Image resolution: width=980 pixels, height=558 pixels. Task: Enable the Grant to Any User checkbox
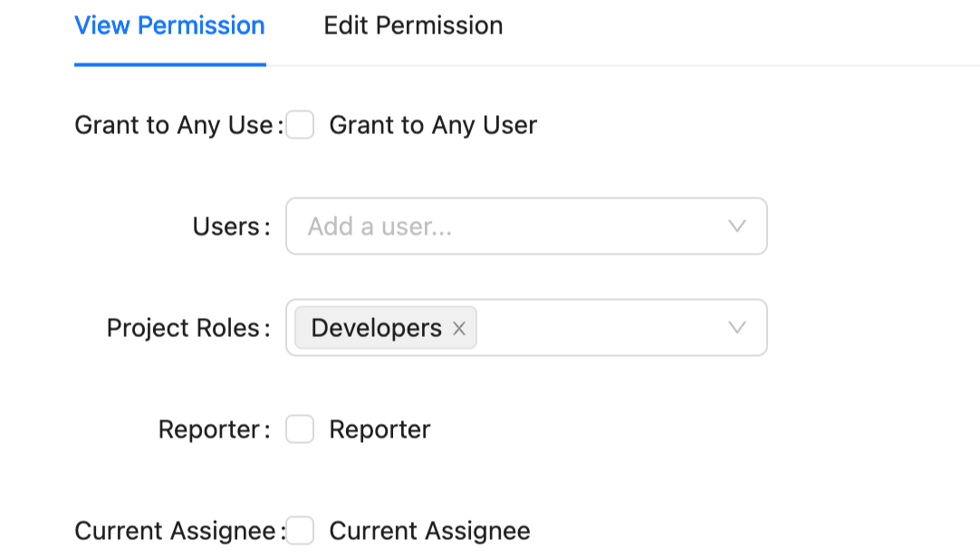(x=300, y=125)
